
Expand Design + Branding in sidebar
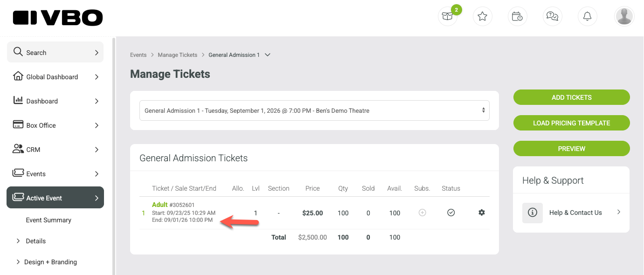pyautogui.click(x=47, y=262)
